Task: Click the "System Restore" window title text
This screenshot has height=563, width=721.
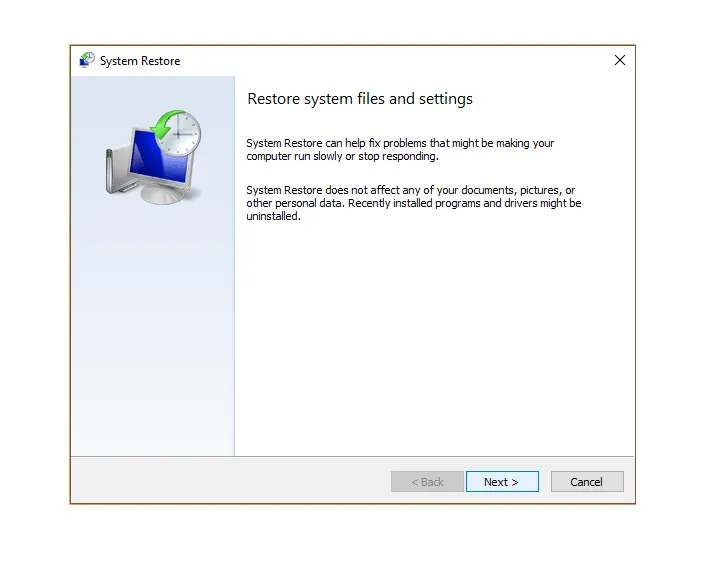Action: (140, 61)
